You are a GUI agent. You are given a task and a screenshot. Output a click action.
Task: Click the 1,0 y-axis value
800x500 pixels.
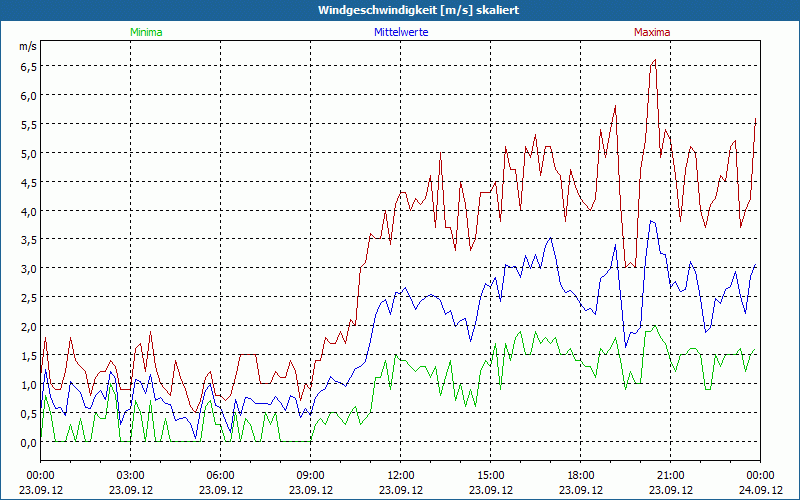click(x=29, y=385)
